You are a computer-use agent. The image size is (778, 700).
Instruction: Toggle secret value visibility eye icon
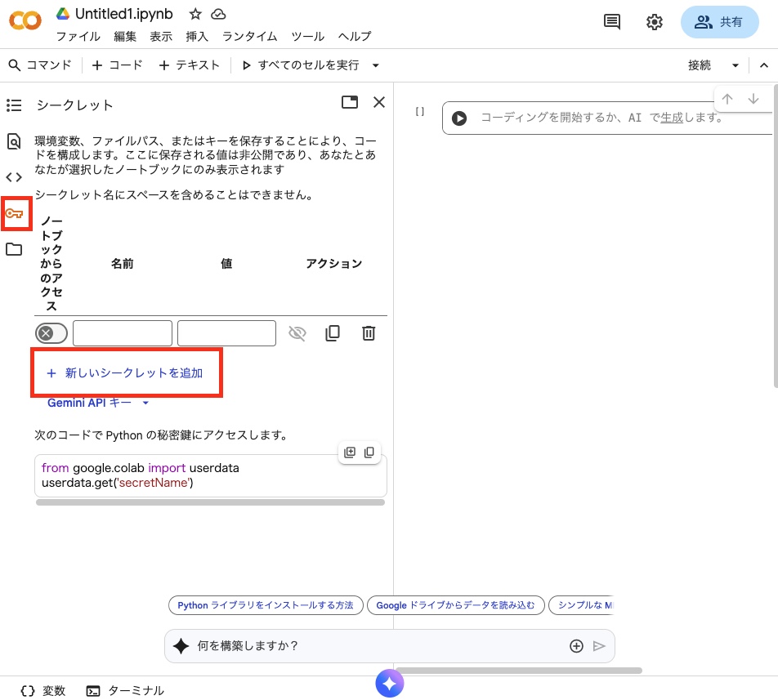tap(297, 333)
